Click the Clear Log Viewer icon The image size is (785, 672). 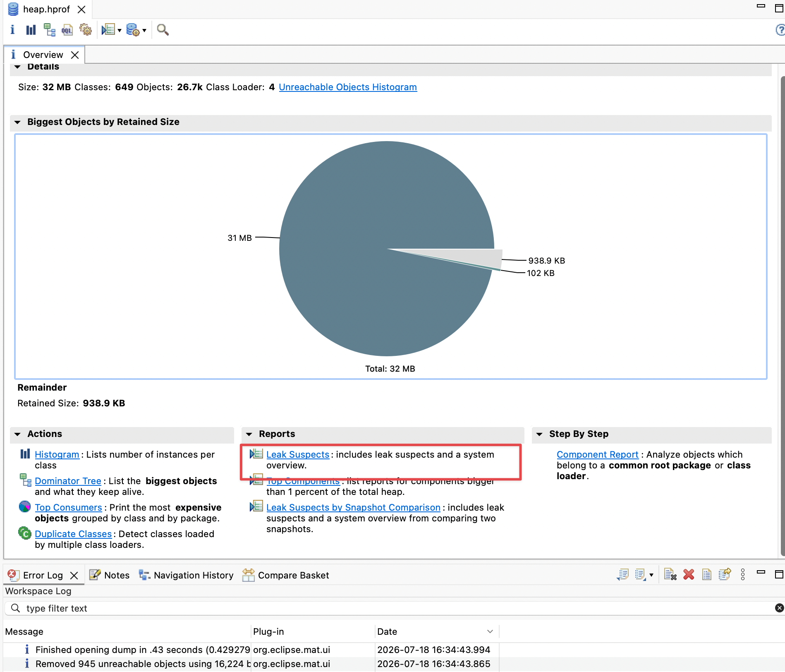(x=670, y=574)
